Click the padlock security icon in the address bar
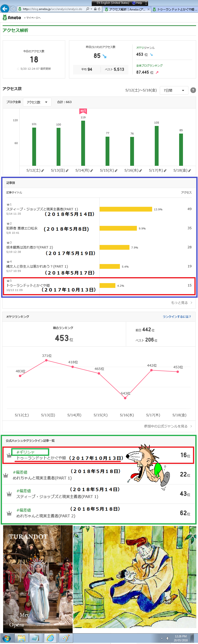This screenshot has height=644, width=198. click(x=95, y=9)
